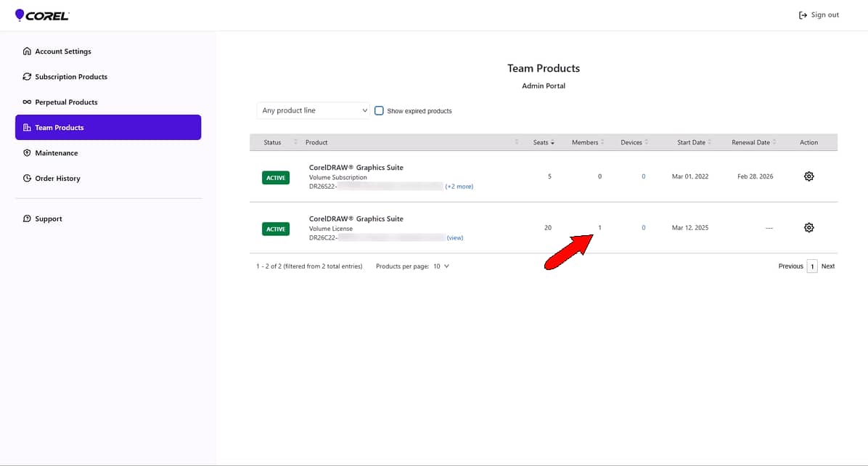This screenshot has height=466, width=868.
Task: Sort by Renewal Date column arrow
Action: pyautogui.click(x=774, y=142)
